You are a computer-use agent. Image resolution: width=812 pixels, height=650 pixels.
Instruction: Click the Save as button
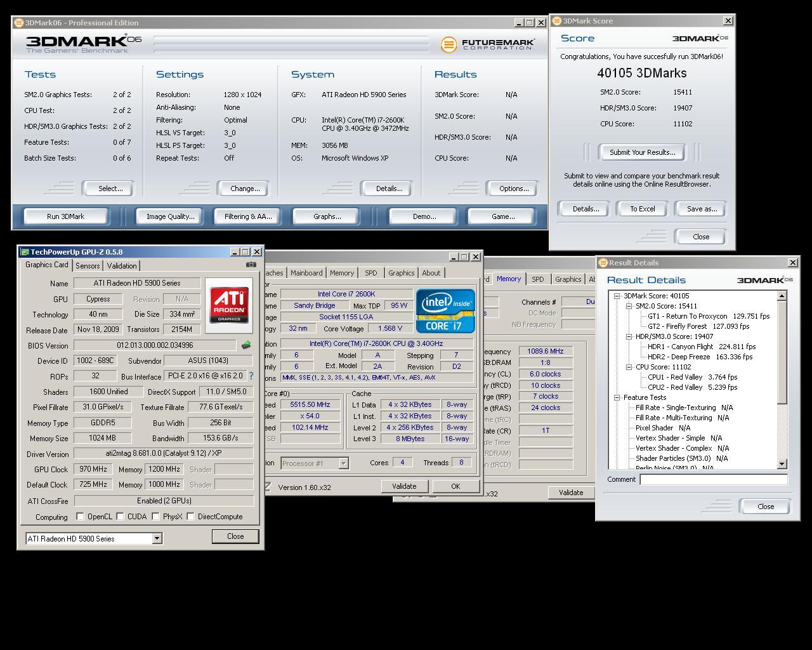[702, 209]
